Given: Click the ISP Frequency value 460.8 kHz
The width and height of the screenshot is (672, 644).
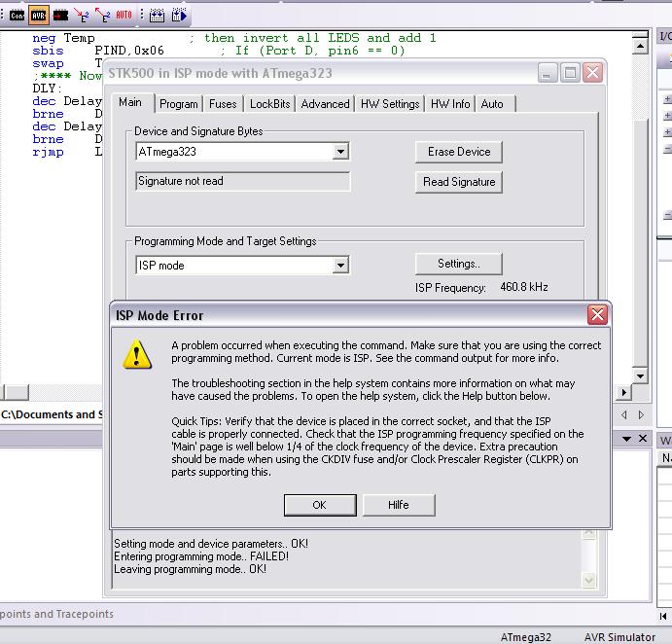Looking at the screenshot, I should 524,287.
